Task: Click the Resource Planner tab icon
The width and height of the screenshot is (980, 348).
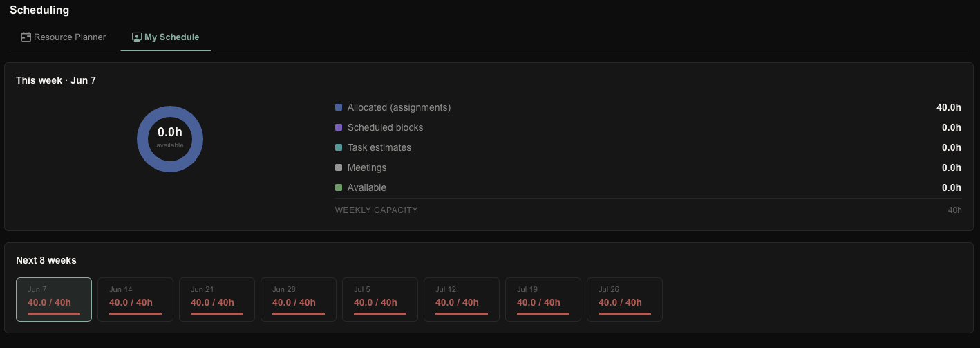Action: click(26, 37)
